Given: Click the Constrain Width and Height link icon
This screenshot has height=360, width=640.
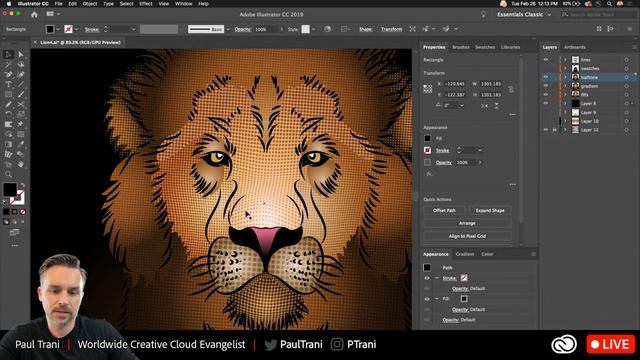Looking at the screenshot, I should (511, 89).
